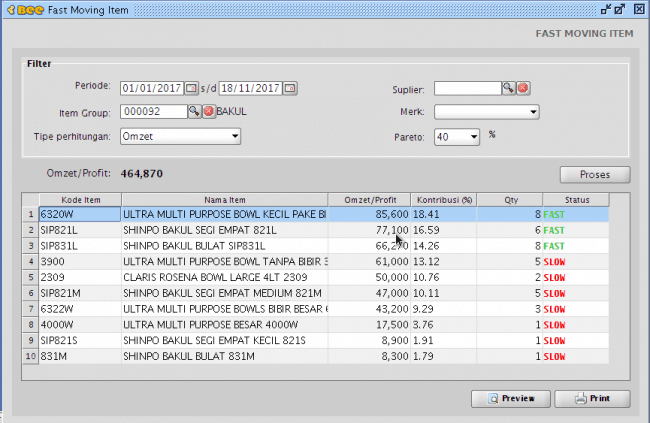Select CLARIS ROSENA BOWL LARGE 4LT name

click(x=225, y=277)
